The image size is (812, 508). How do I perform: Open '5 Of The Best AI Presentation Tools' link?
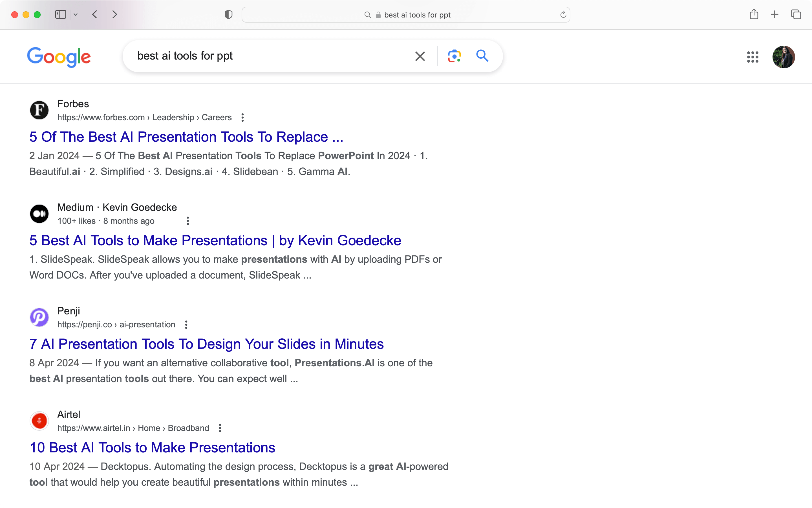(x=186, y=137)
